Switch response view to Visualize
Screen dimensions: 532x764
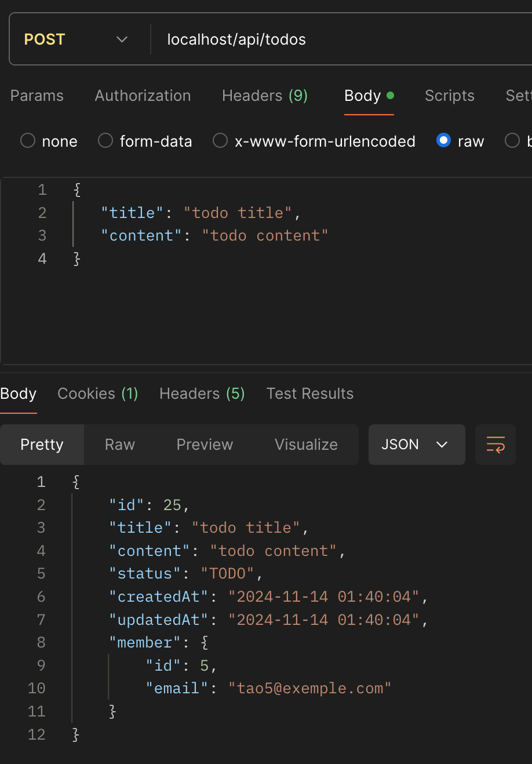[x=306, y=445]
